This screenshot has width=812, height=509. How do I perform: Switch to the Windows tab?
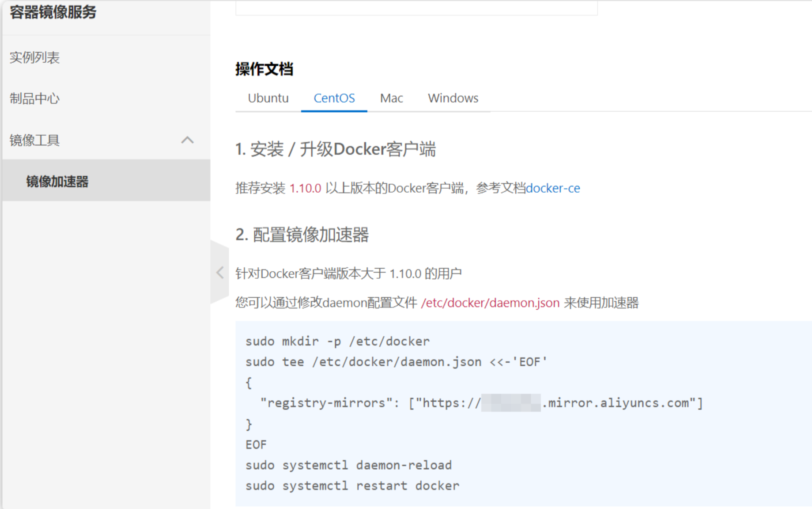[453, 98]
